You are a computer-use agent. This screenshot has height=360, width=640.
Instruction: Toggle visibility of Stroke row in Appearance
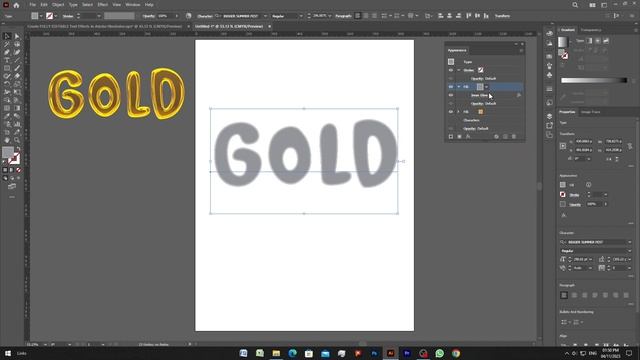(x=451, y=70)
